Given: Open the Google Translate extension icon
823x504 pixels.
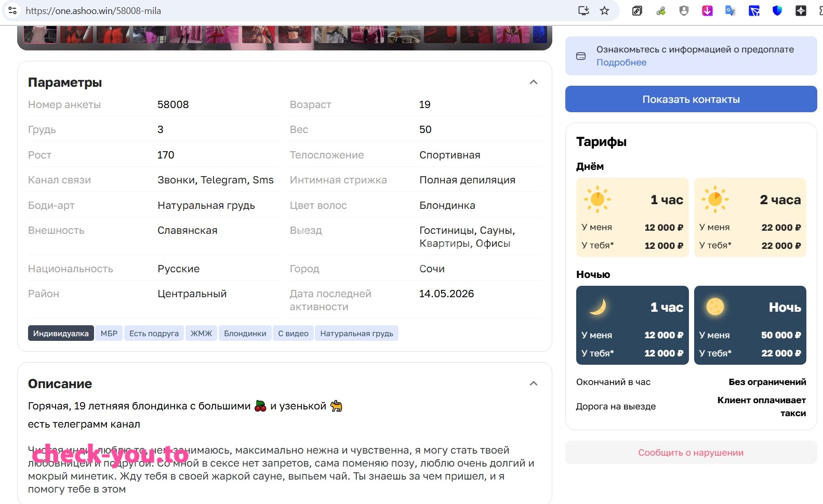Looking at the screenshot, I should pos(731,10).
